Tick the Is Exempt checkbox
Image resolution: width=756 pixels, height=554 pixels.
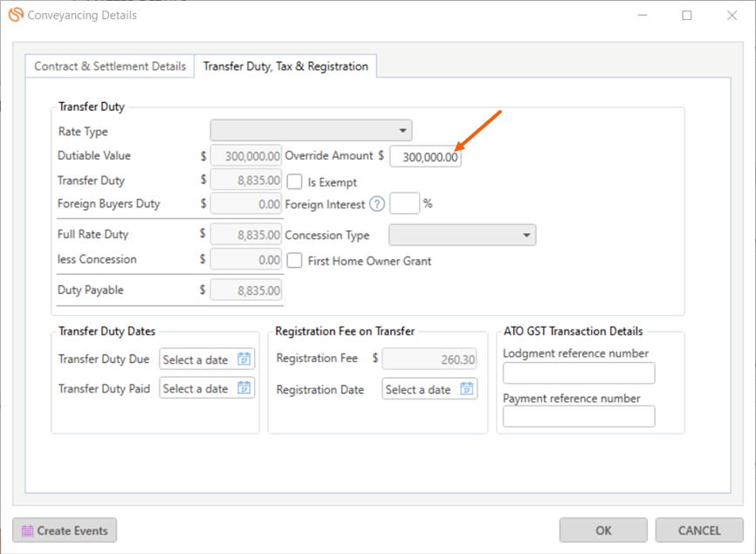click(x=294, y=181)
